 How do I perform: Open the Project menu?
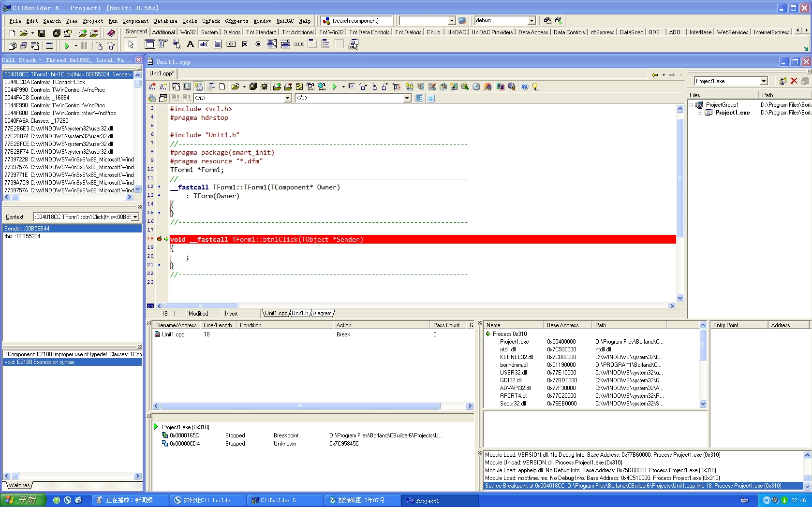[93, 21]
